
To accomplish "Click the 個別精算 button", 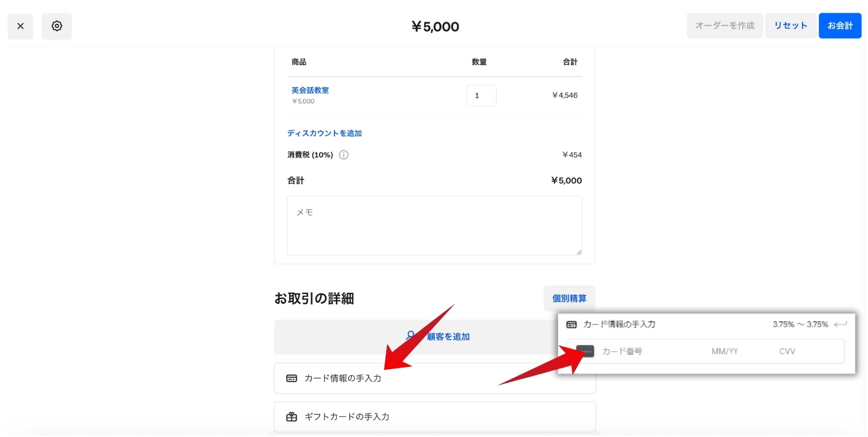I will (569, 299).
